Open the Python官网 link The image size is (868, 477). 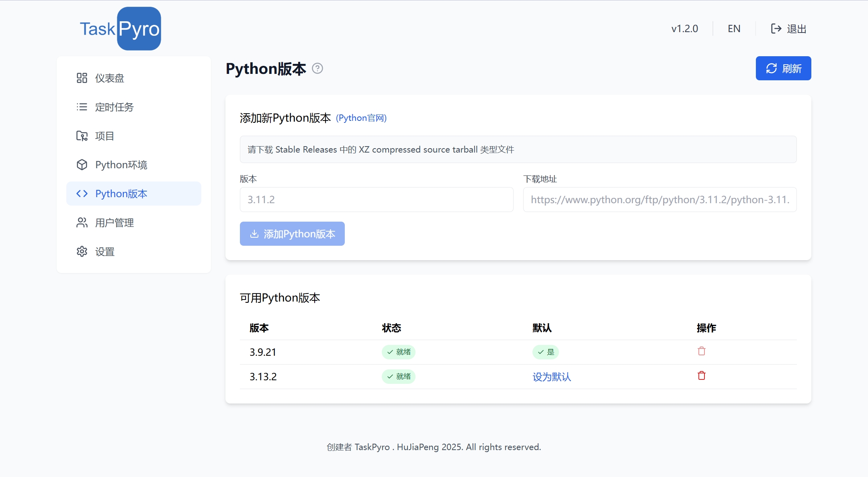pos(361,118)
